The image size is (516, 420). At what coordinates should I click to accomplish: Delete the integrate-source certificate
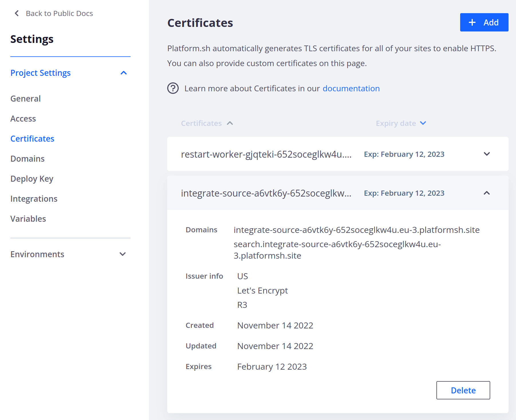tap(463, 390)
